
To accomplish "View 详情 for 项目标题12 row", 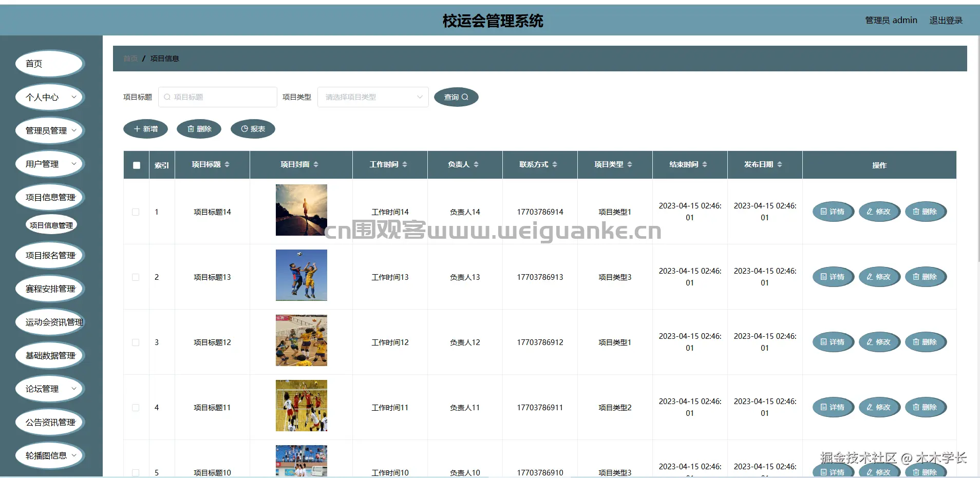I will 833,342.
